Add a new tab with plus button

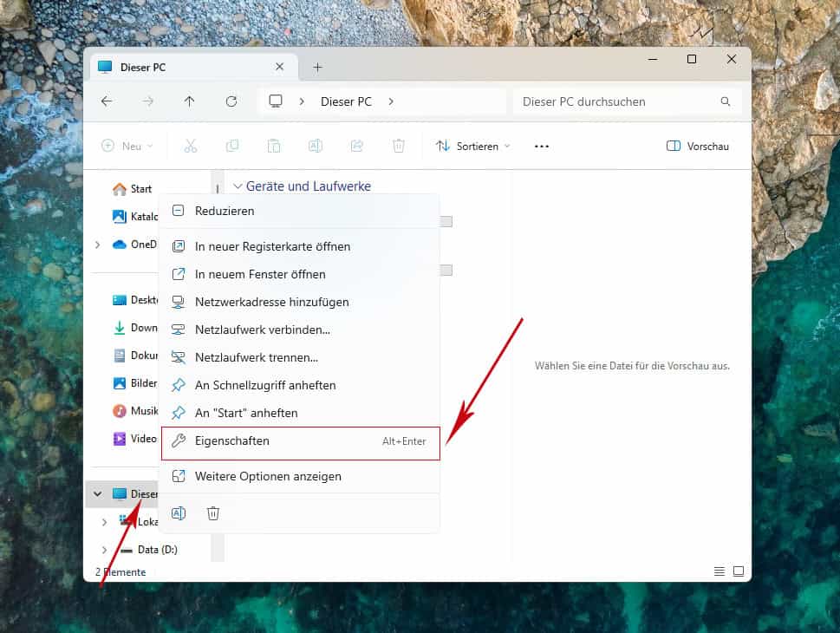(x=317, y=67)
